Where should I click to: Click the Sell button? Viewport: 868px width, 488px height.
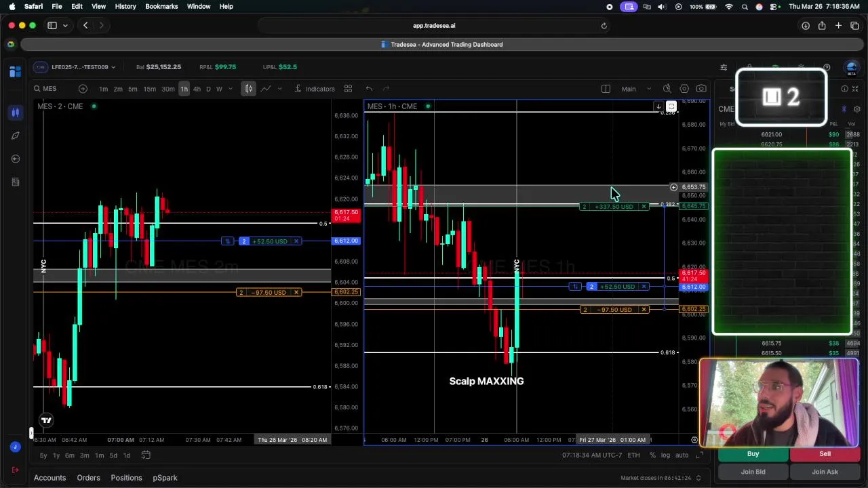[825, 454]
